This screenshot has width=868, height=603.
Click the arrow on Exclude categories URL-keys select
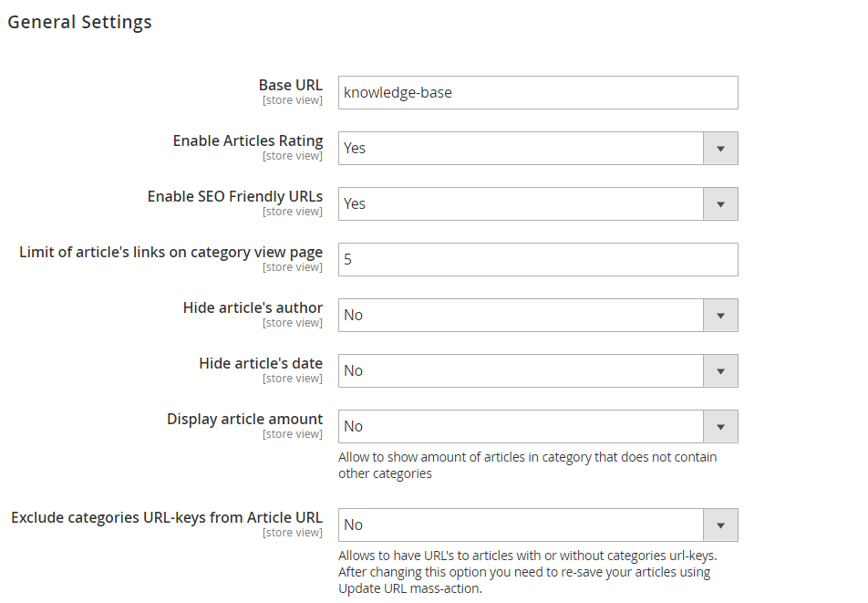pyautogui.click(x=720, y=525)
